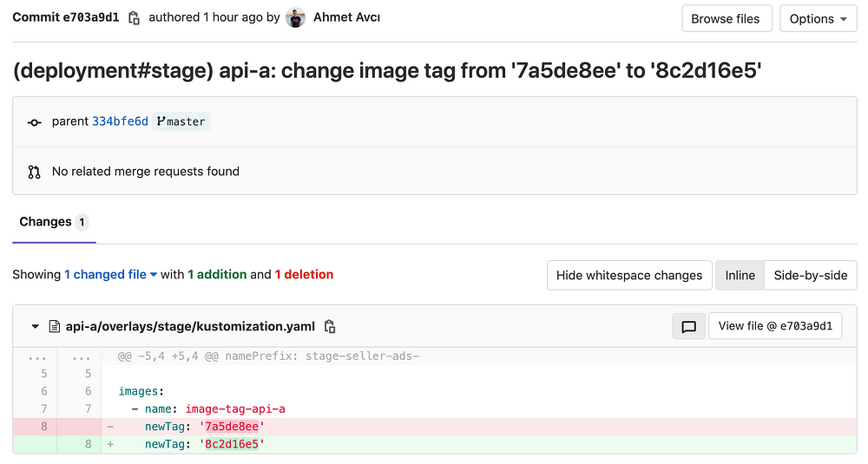The height and width of the screenshot is (464, 868).
Task: Click the file document icon beside kustomization.yaml
Action: 54,326
